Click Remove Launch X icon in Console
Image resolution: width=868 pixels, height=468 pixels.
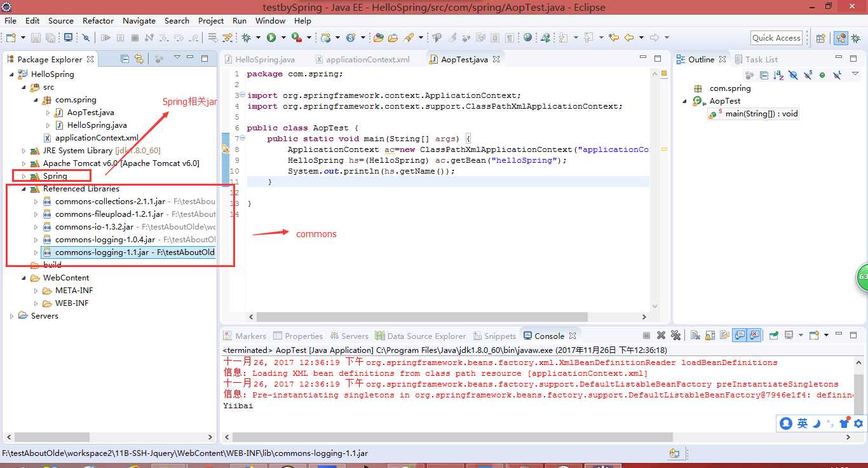[x=661, y=335]
